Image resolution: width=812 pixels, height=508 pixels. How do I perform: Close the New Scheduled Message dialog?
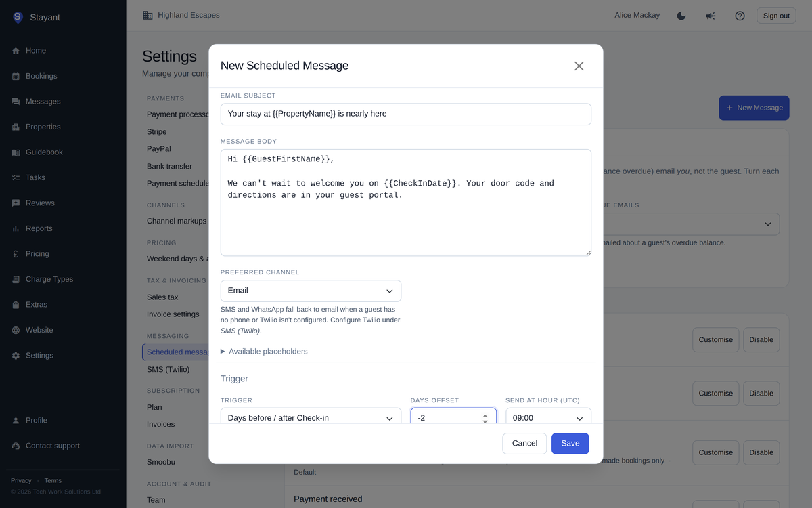[579, 66]
